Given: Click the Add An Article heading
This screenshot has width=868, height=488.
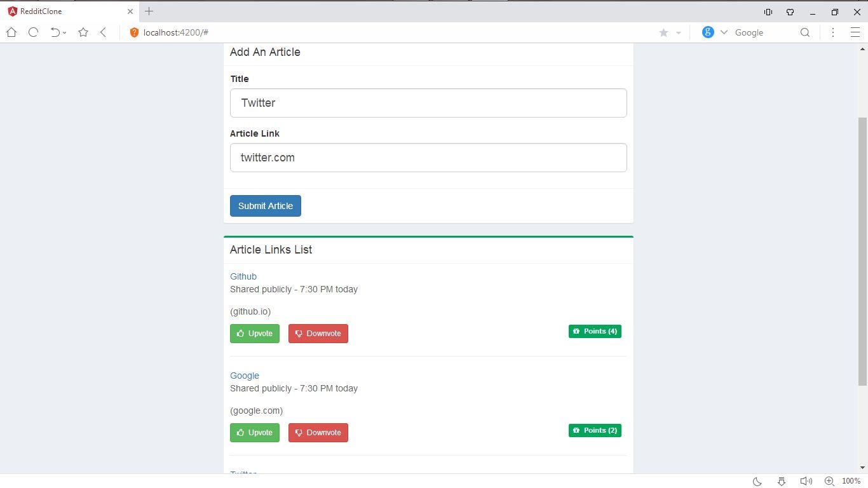Looking at the screenshot, I should pyautogui.click(x=265, y=52).
